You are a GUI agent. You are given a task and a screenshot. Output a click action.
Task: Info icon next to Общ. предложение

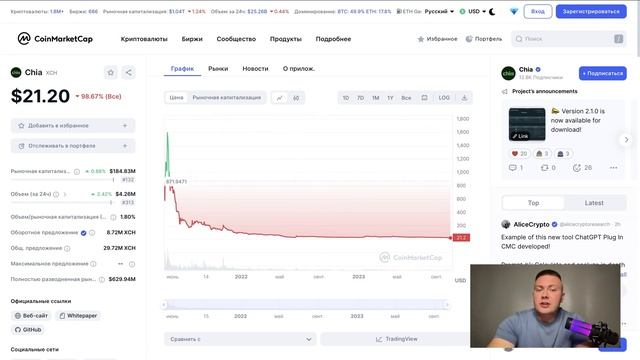67,248
